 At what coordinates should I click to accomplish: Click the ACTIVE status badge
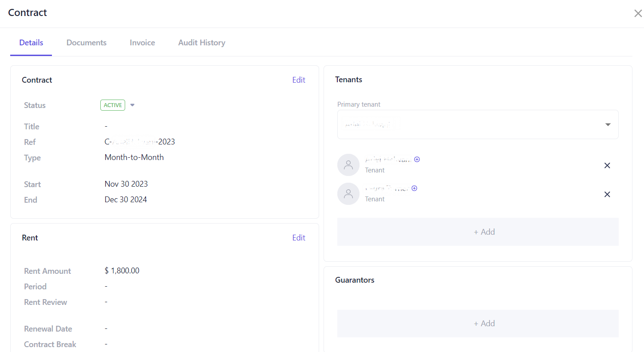coord(113,105)
